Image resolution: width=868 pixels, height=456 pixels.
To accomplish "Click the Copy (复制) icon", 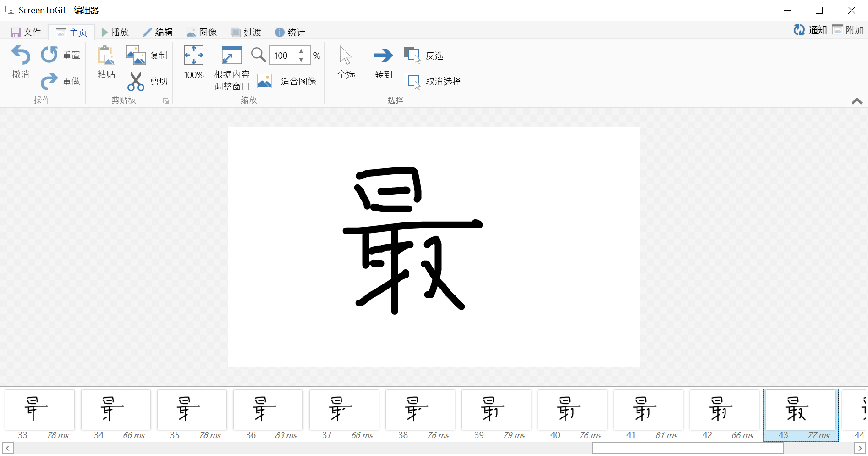I will tap(136, 55).
